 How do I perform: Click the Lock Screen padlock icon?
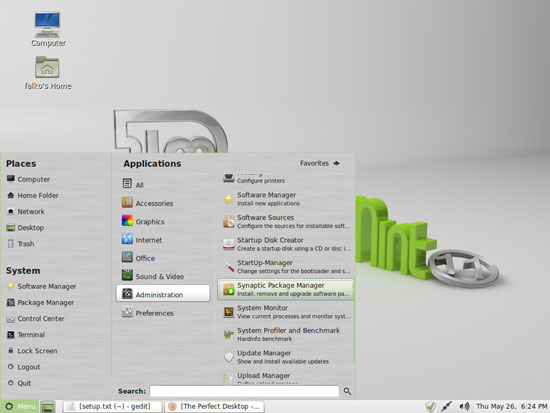11,351
